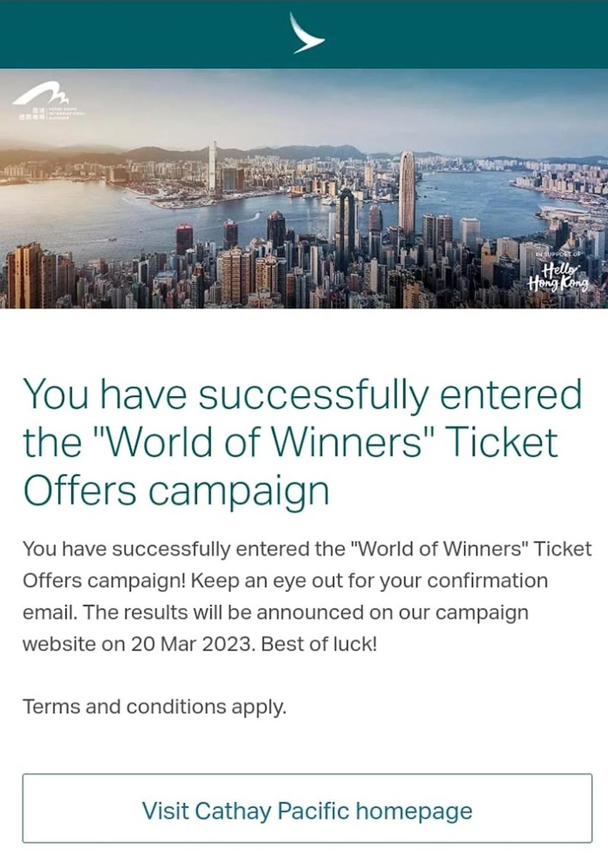Click the teal header bar

tap(152, 33)
